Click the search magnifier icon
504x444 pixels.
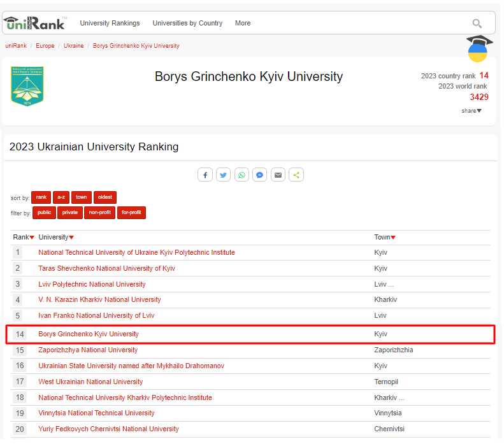point(477,24)
